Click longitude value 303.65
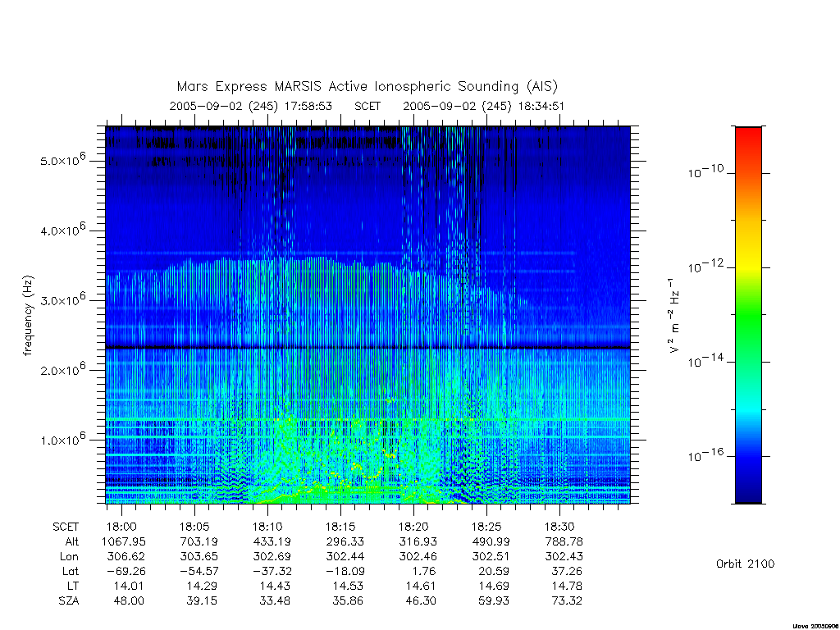This screenshot has width=840, height=630. [199, 557]
